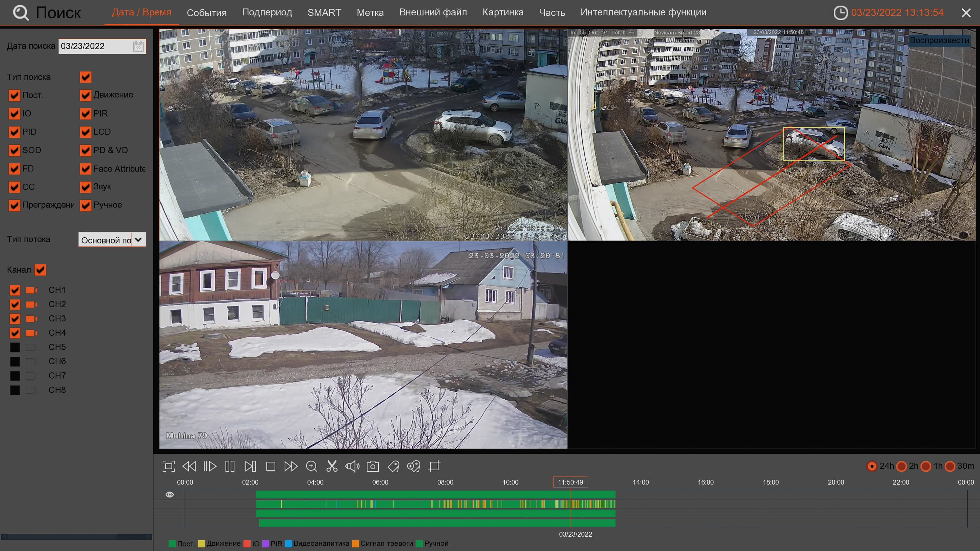This screenshot has height=551, width=980.
Task: Open the calendar icon for search date
Action: point(139,46)
